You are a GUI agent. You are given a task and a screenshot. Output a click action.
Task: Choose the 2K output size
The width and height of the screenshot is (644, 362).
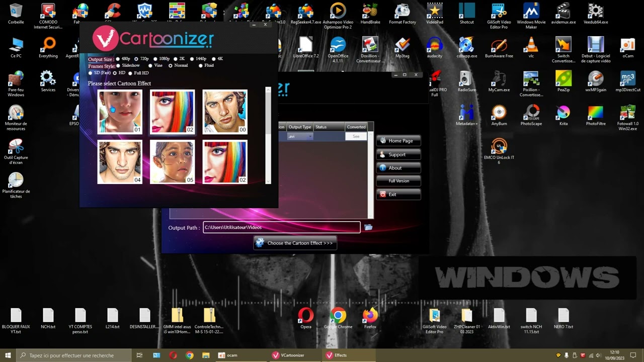point(176,59)
